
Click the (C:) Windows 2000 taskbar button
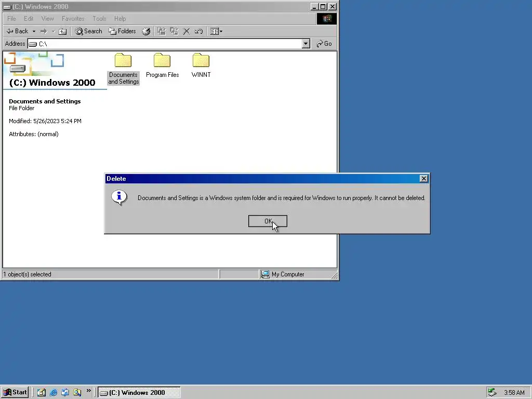(x=139, y=393)
